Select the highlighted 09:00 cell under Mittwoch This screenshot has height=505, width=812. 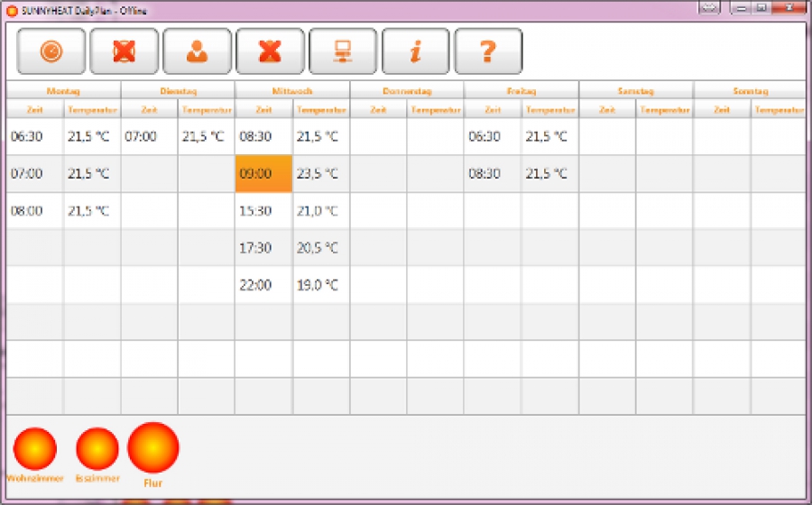tap(263, 174)
